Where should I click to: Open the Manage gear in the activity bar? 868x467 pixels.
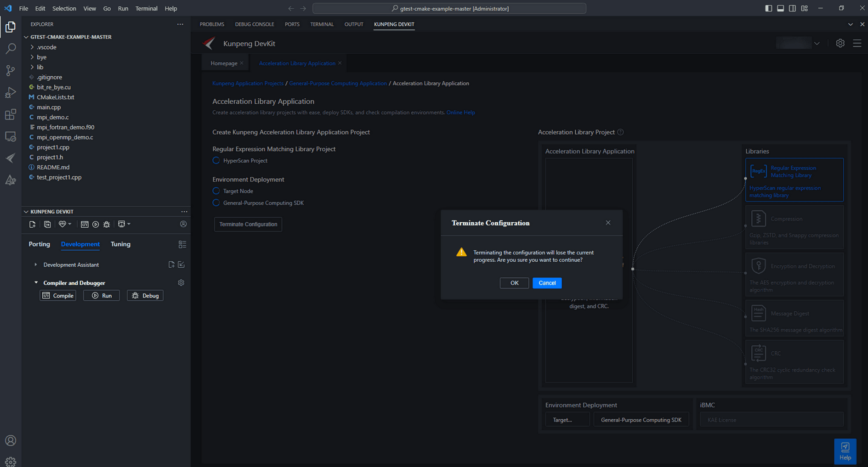10,461
